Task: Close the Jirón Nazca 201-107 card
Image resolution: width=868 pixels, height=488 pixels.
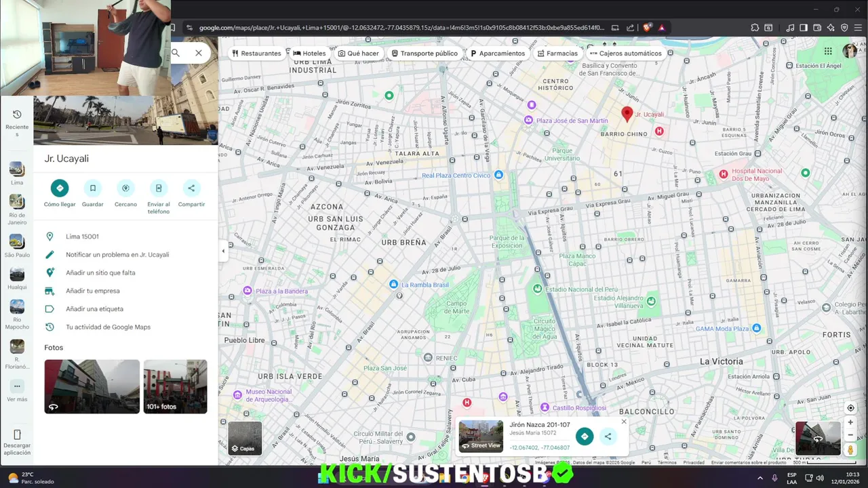Action: coord(624,422)
